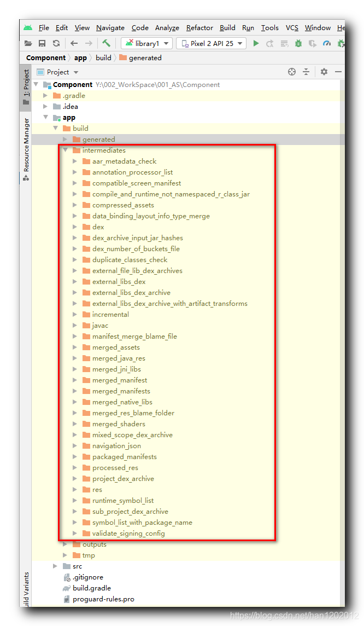
Task: Start debugging with the green bug icon
Action: tap(298, 44)
